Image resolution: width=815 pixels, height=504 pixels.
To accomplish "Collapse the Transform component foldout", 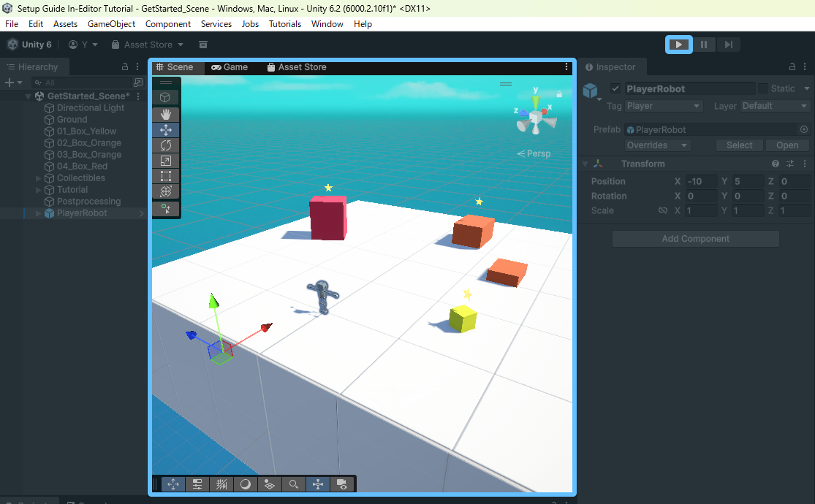I will [x=585, y=164].
